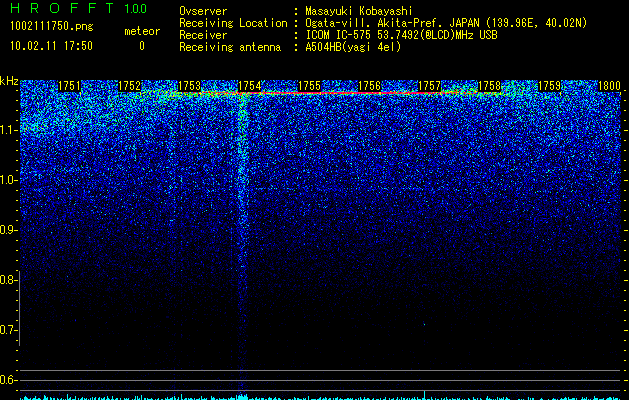The image size is (629, 400).
Task: Click the 1757 time marker
Action: pyautogui.click(x=429, y=86)
